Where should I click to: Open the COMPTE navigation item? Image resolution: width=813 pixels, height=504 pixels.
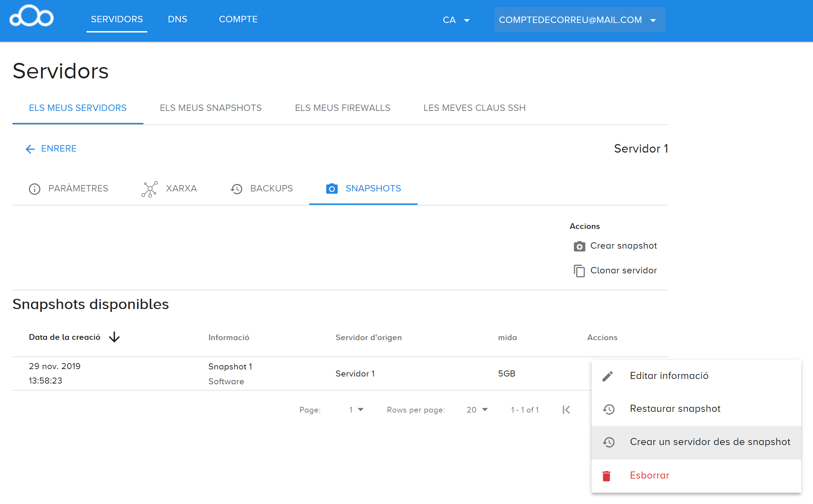tap(238, 19)
